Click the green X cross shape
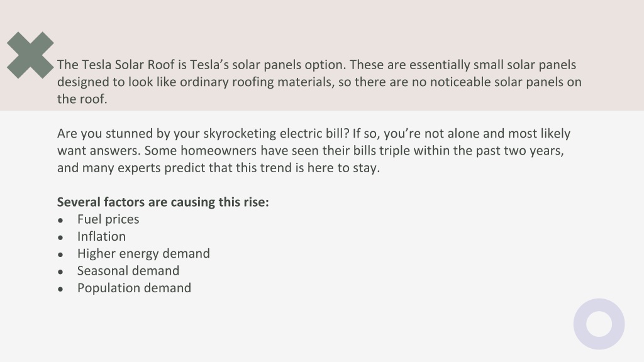 click(x=30, y=55)
